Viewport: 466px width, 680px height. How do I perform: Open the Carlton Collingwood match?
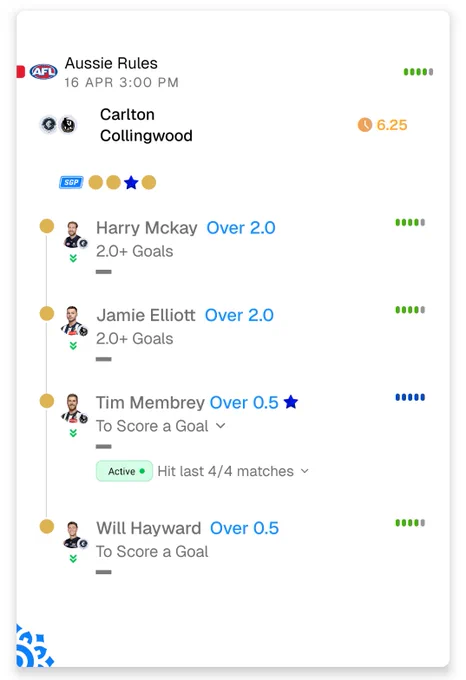146,125
